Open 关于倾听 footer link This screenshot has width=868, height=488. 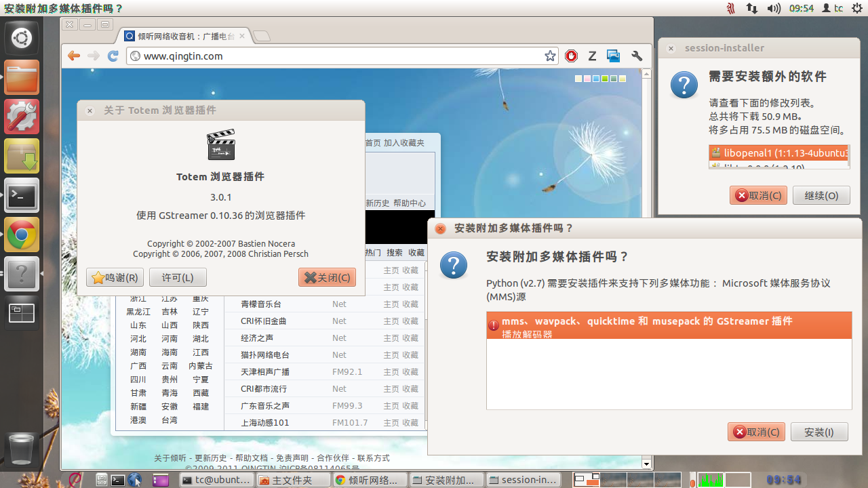pyautogui.click(x=170, y=458)
